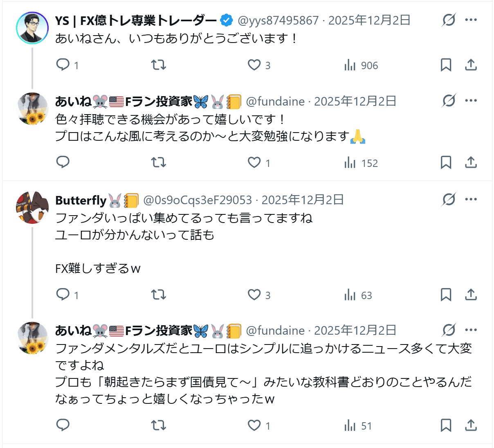This screenshot has width=494, height=448.
Task: Open more options on the last あいね reply
Action: [x=471, y=330]
